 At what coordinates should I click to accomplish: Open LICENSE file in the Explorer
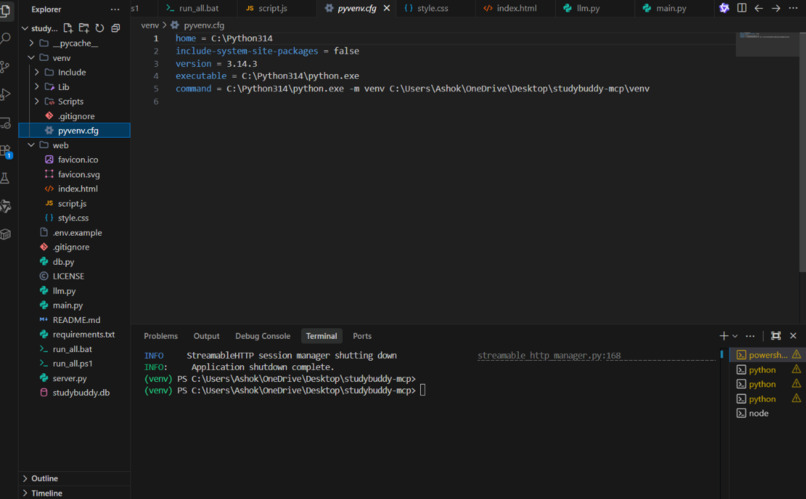pyautogui.click(x=74, y=276)
